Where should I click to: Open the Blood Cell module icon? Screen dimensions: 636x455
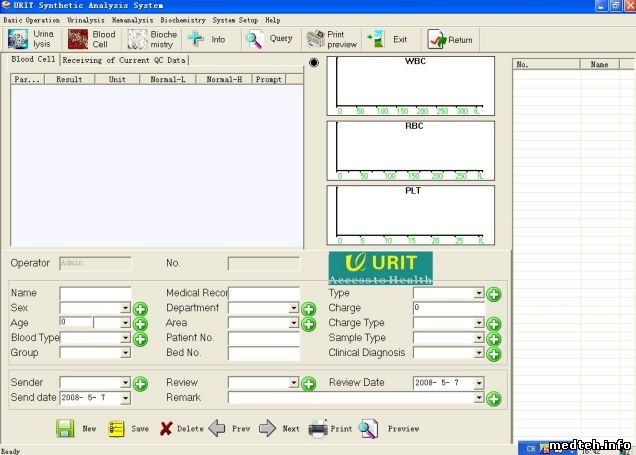click(78, 39)
